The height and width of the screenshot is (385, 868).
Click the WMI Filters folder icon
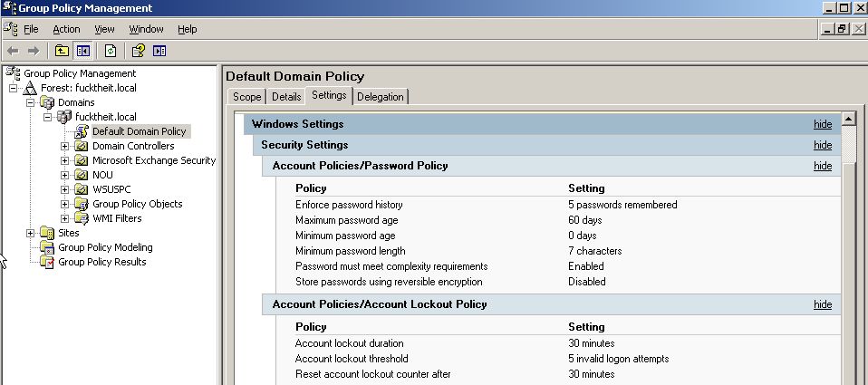point(82,218)
